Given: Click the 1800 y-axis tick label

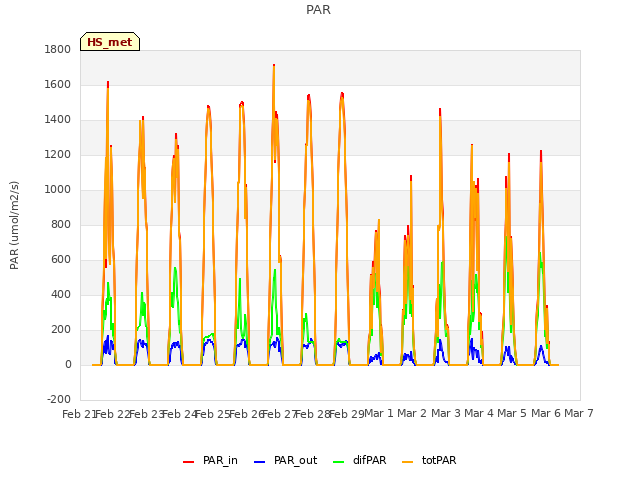Looking at the screenshot, I should 58,49.
